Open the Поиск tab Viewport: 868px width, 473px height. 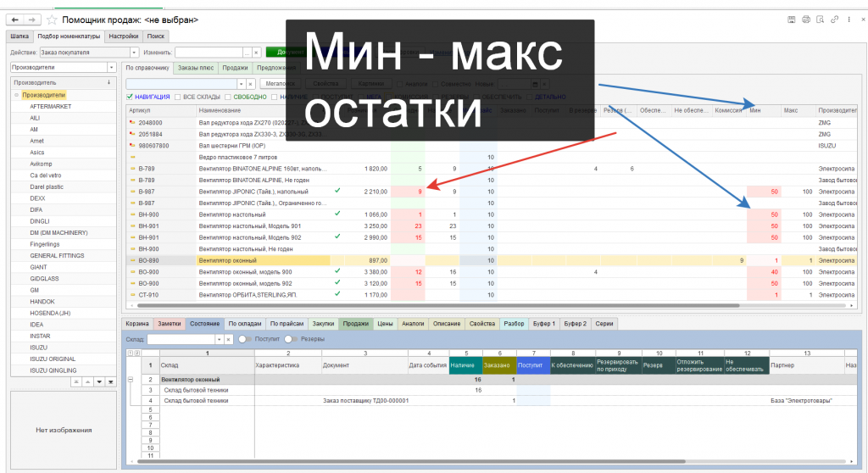click(156, 36)
